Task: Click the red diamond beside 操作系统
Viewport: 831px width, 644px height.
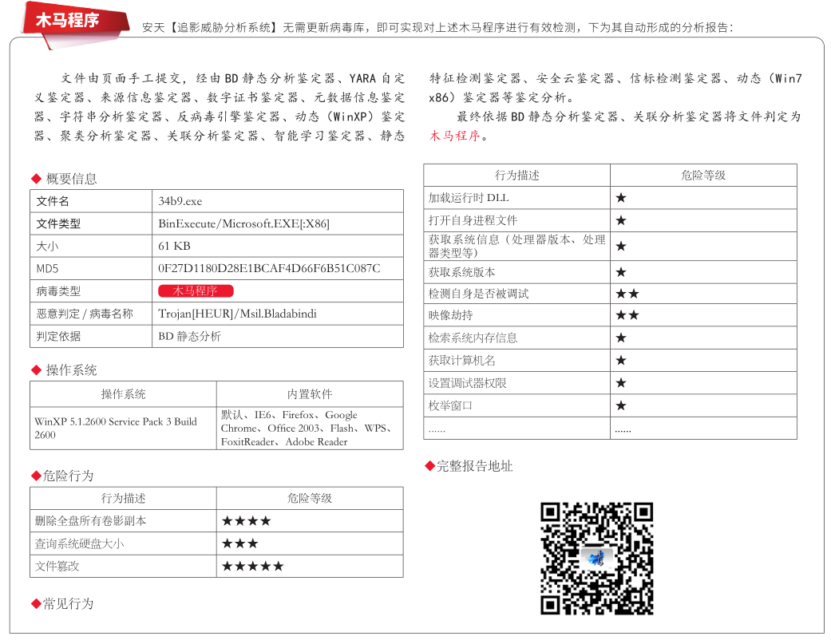Action: [37, 370]
